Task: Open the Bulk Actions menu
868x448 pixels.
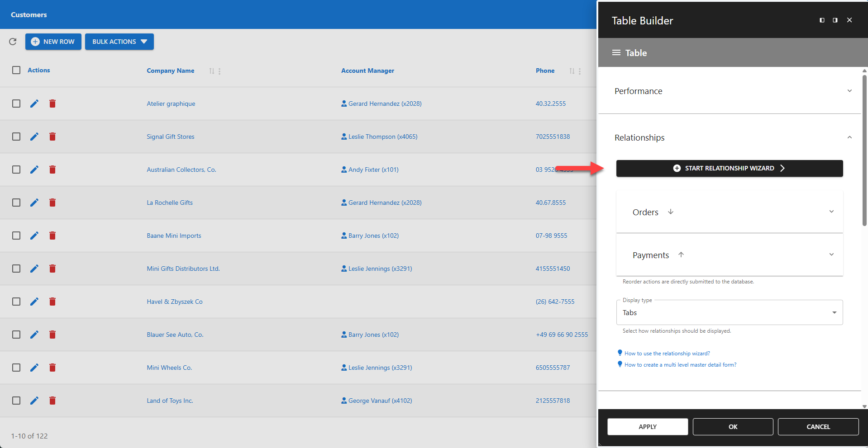Action: (119, 42)
